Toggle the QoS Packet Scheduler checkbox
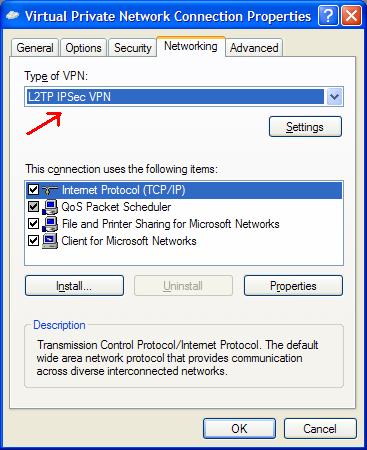 tap(33, 207)
